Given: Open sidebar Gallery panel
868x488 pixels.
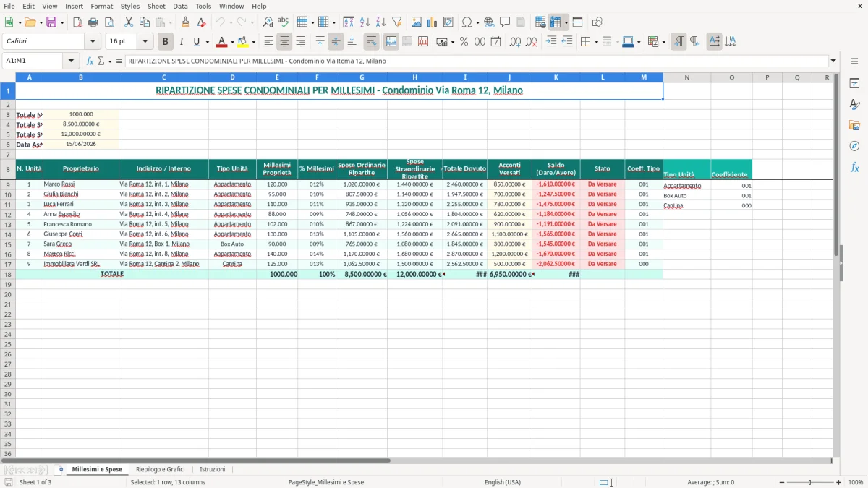Looking at the screenshot, I should [x=854, y=125].
